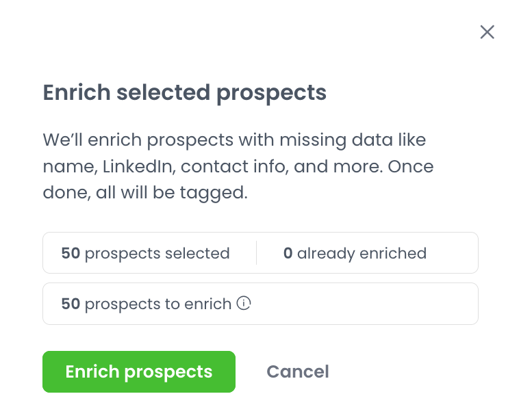Cancel the enrichment dialog

click(297, 371)
